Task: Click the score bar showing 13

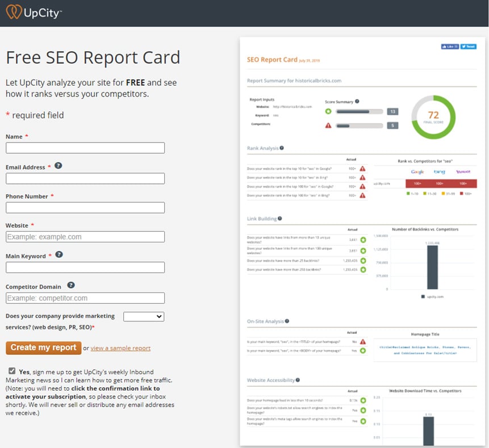Action: tap(360, 112)
